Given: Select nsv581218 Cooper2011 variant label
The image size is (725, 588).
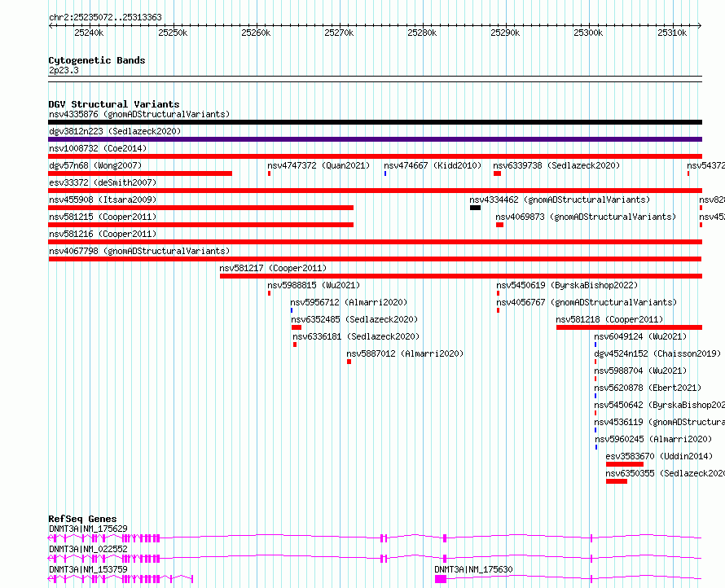Looking at the screenshot, I should 609,319.
